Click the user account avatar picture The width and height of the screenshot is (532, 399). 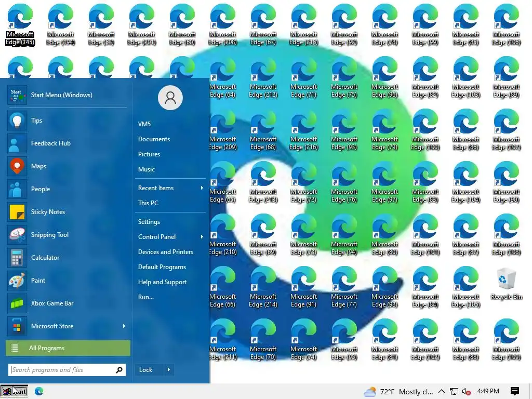[170, 98]
